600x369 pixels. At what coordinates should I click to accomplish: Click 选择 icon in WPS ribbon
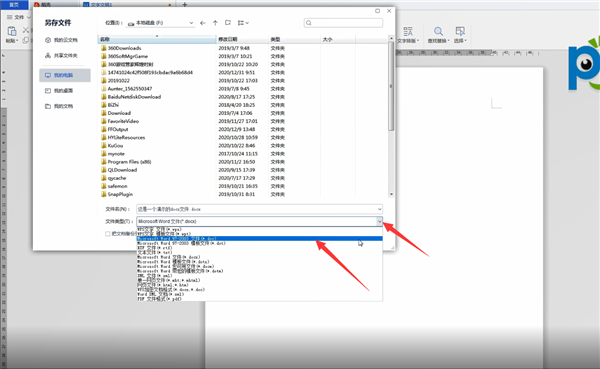[x=460, y=31]
